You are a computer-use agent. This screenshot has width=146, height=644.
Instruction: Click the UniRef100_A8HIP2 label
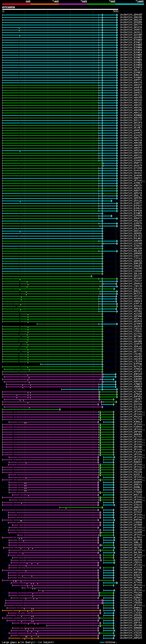click(x=131, y=85)
